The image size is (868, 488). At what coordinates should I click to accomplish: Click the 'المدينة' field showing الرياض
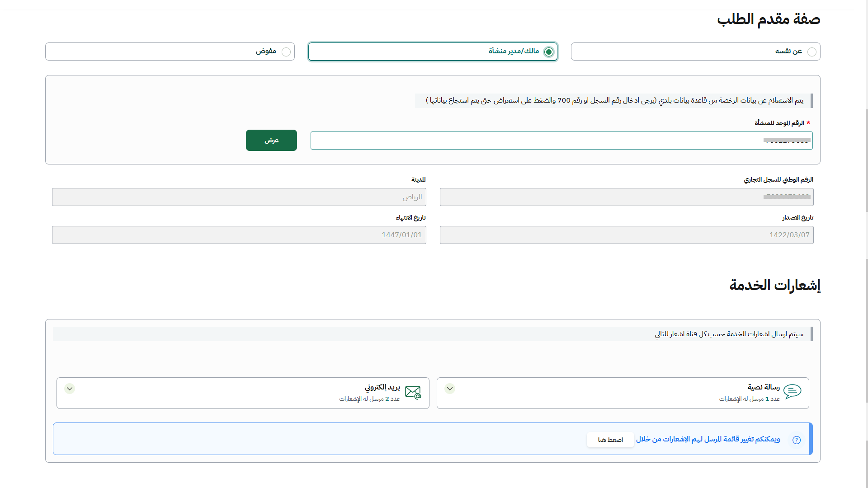239,197
